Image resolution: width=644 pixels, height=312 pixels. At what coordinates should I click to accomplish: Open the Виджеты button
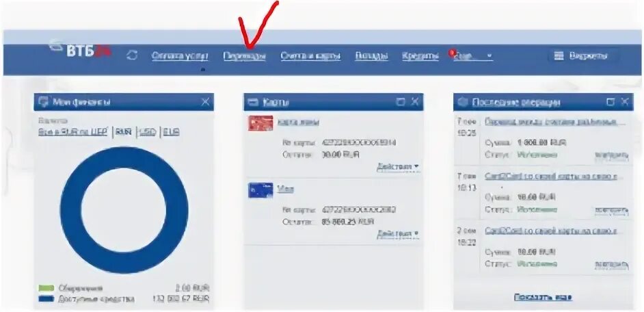[x=583, y=56]
